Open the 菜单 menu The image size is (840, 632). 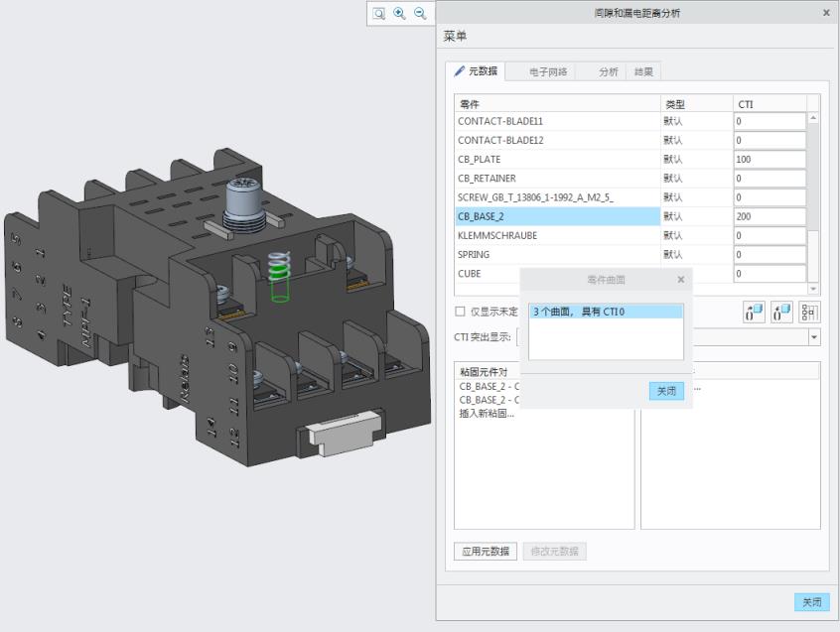point(456,37)
